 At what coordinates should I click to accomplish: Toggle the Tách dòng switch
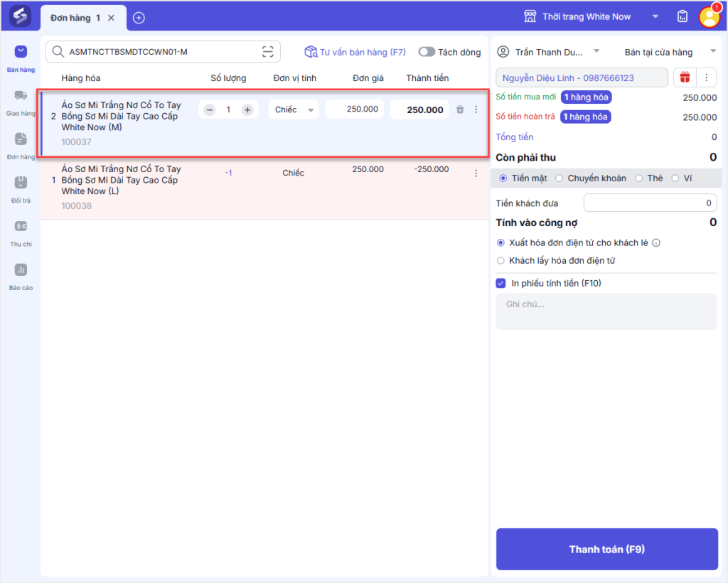coord(427,52)
